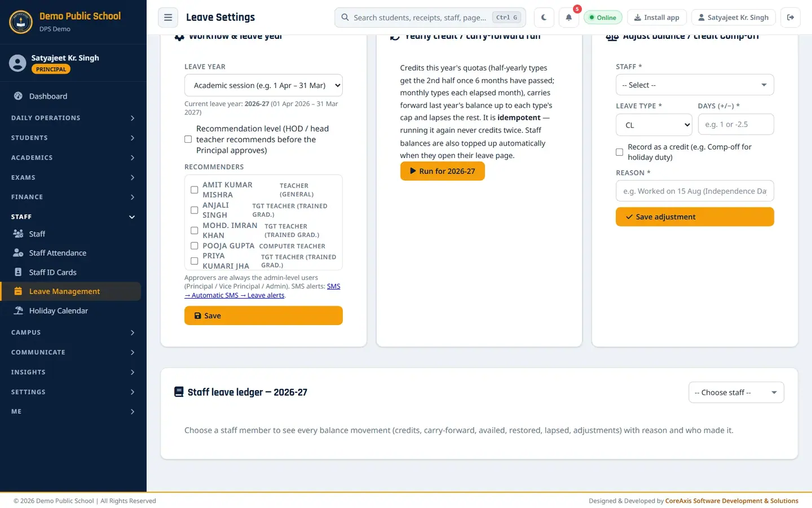Image resolution: width=812 pixels, height=508 pixels.
Task: Expand Daily Operations section
Action: pyautogui.click(x=73, y=118)
